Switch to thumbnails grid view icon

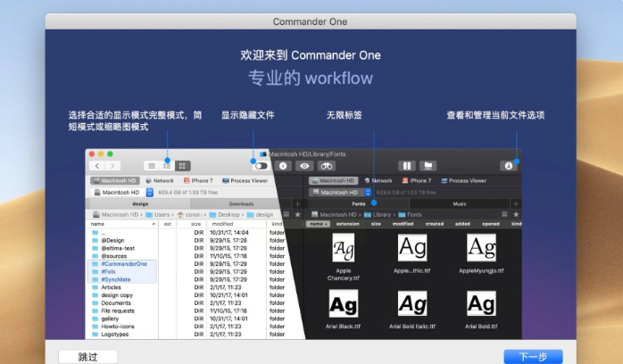tap(182, 166)
